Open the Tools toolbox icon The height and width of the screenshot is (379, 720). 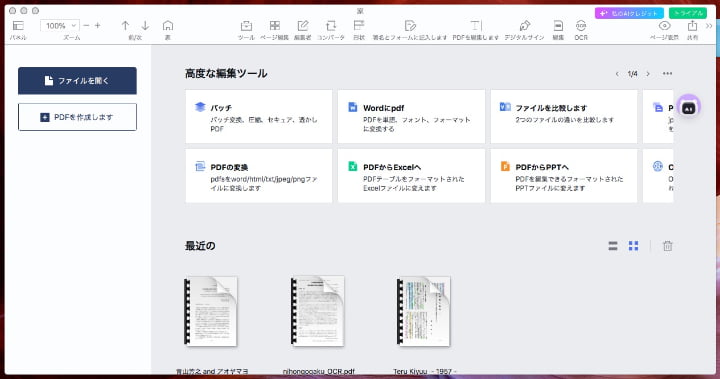pos(246,26)
